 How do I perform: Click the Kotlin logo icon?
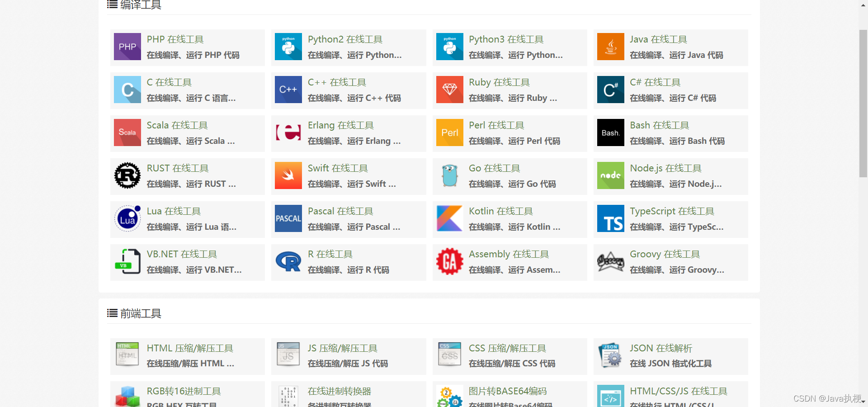pyautogui.click(x=450, y=218)
